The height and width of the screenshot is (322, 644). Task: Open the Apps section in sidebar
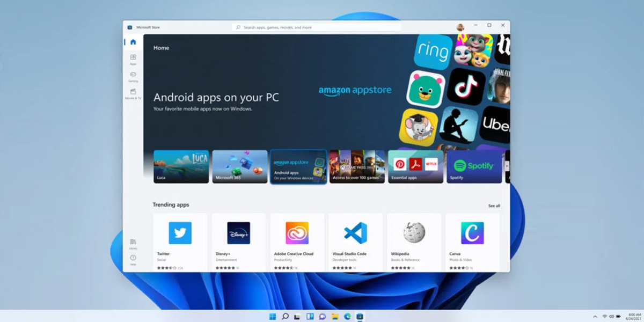coord(133,59)
